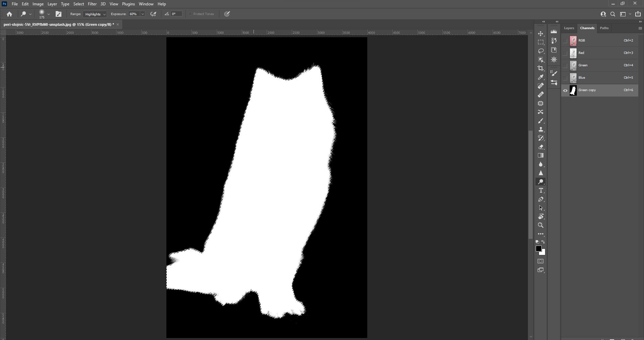The image size is (644, 340).
Task: Select the Eraser tool
Action: (x=541, y=147)
